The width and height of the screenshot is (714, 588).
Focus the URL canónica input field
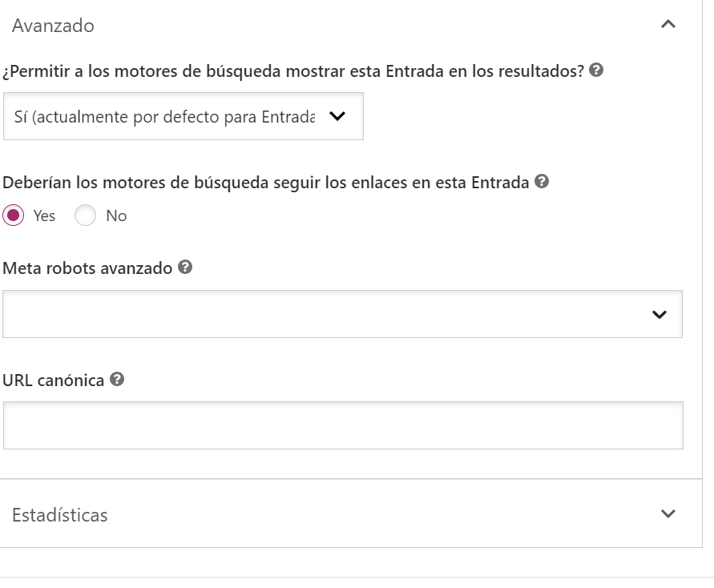pyautogui.click(x=343, y=425)
